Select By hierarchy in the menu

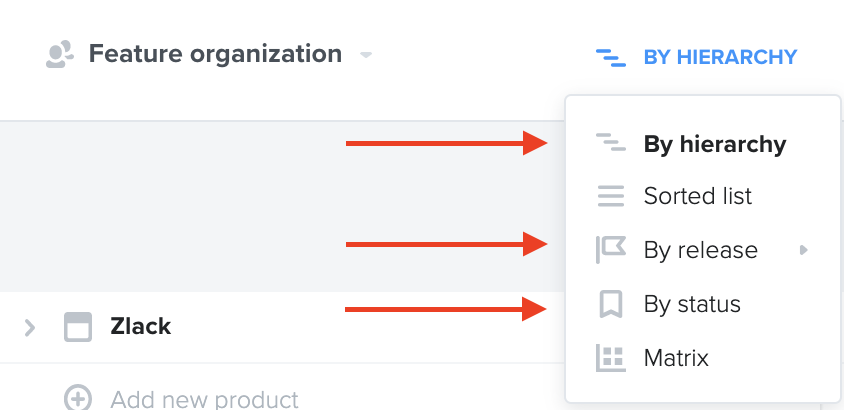click(702, 144)
